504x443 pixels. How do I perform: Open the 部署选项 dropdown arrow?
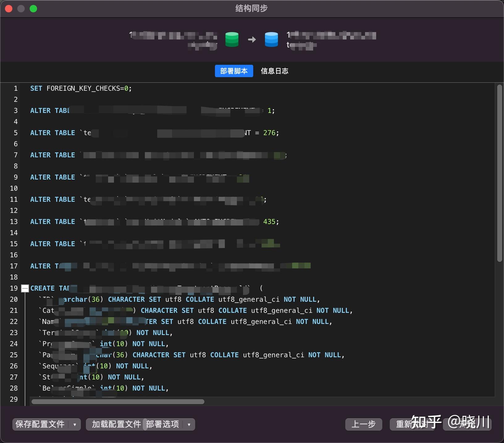[x=189, y=424]
